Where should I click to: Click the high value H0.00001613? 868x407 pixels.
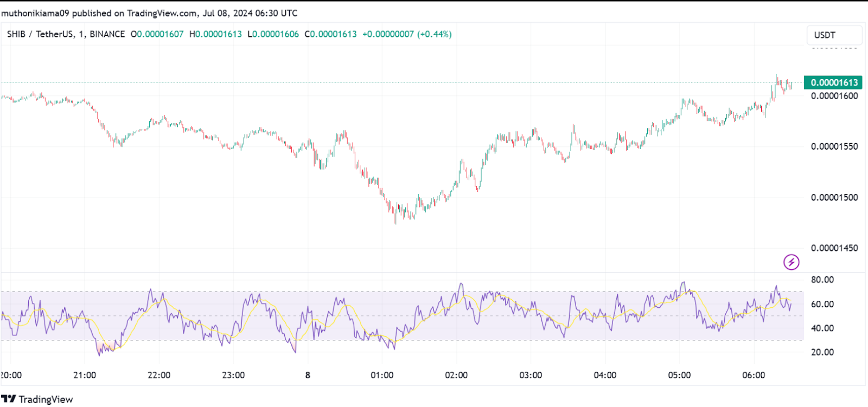[215, 34]
